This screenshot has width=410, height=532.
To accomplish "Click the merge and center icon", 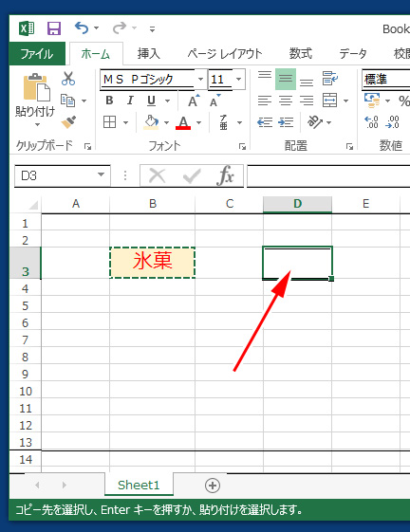I will click(330, 101).
